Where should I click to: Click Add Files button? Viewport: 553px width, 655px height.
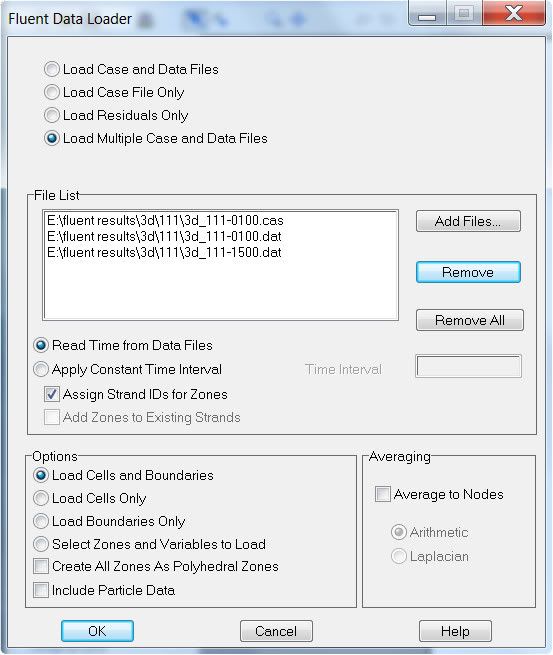468,221
